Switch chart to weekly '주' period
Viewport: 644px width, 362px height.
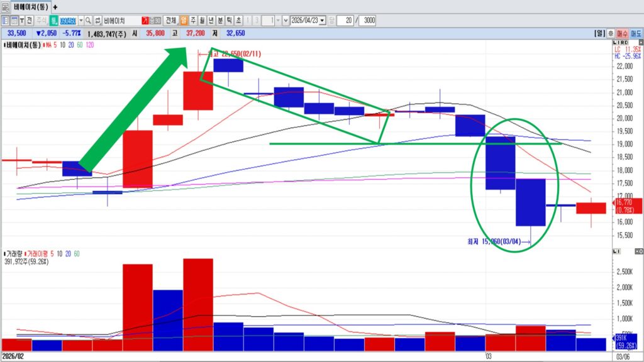[194, 20]
